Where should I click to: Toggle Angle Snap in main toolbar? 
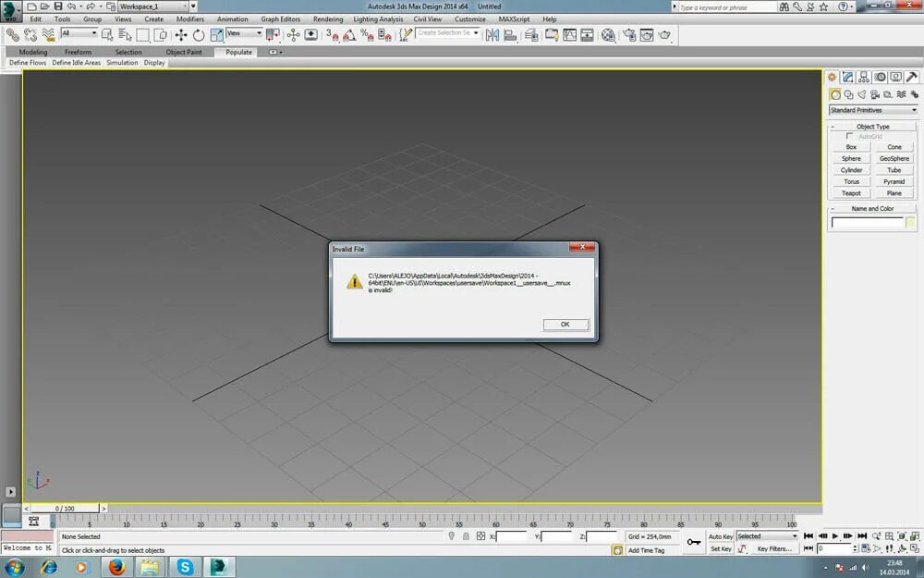coord(349,35)
